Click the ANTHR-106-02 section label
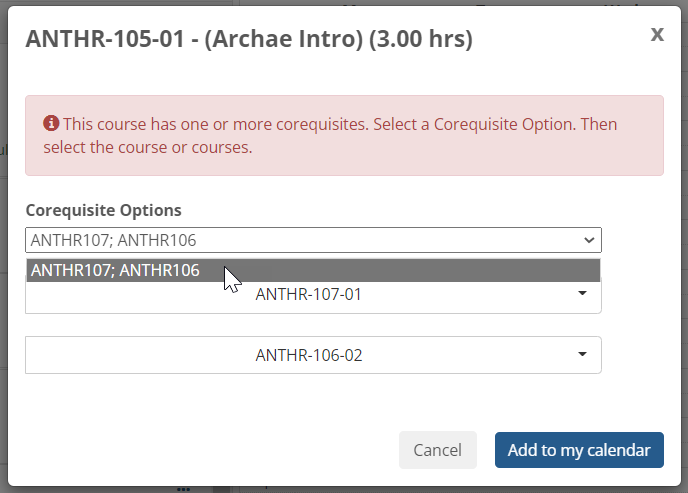 [308, 355]
